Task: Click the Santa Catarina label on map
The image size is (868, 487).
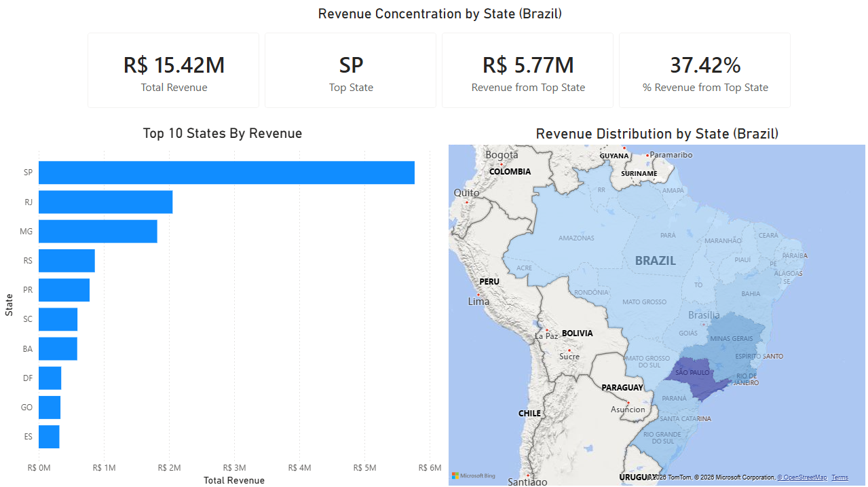Action: coord(686,419)
